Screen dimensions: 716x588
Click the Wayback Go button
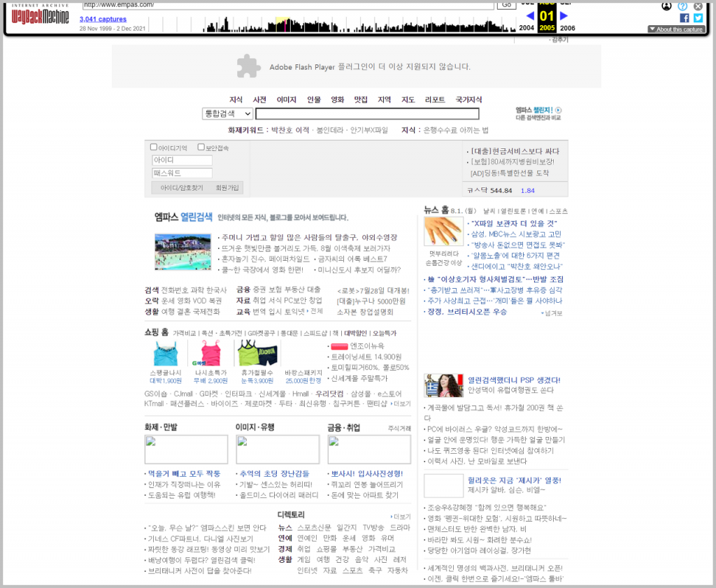[506, 5]
